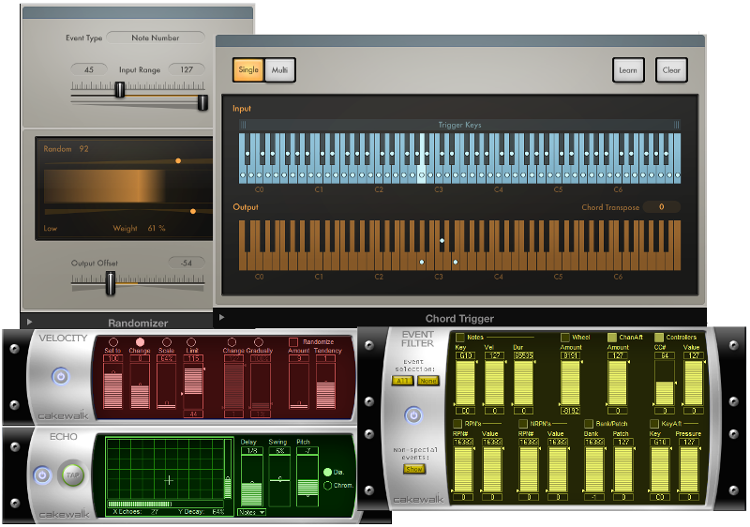The height and width of the screenshot is (527, 750).
Task: Select the Multi mode in Chord Trigger
Action: pos(280,70)
